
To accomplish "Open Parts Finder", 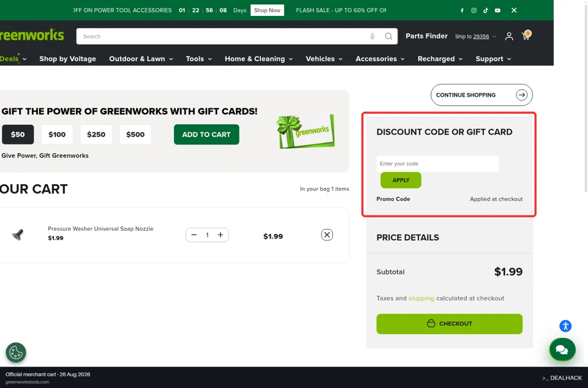I will 426,36.
